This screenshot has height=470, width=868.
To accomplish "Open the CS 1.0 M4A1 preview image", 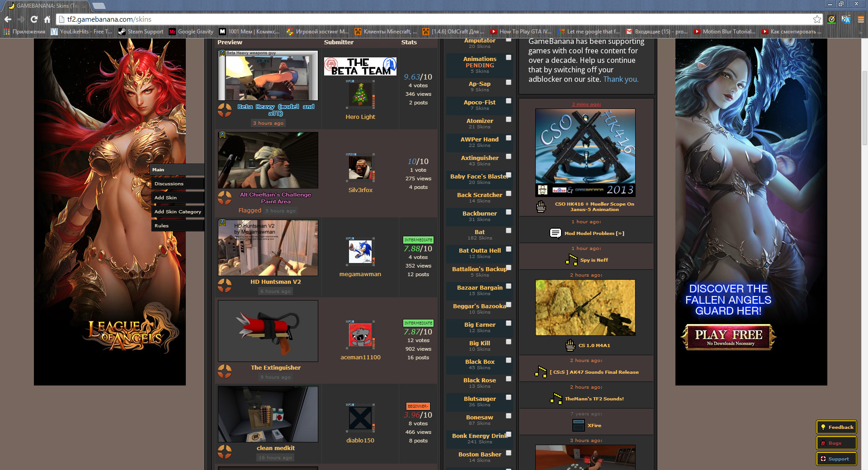I will point(585,307).
